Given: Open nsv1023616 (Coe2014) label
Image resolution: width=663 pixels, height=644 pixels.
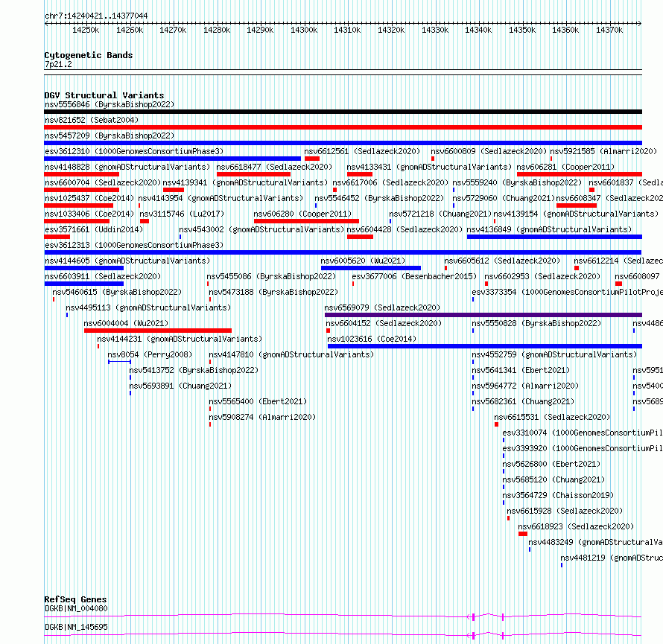Looking at the screenshot, I should click(372, 339).
